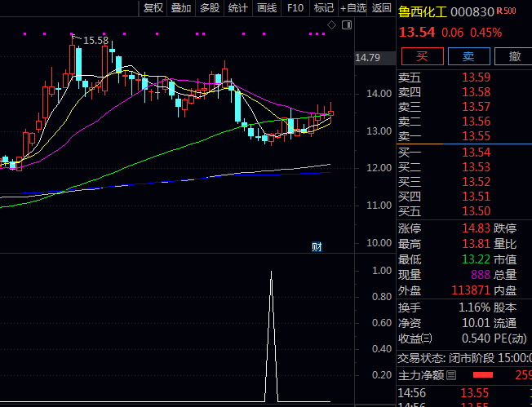Open the 复权 adjustment menu
This screenshot has width=532, height=407.
[x=153, y=8]
